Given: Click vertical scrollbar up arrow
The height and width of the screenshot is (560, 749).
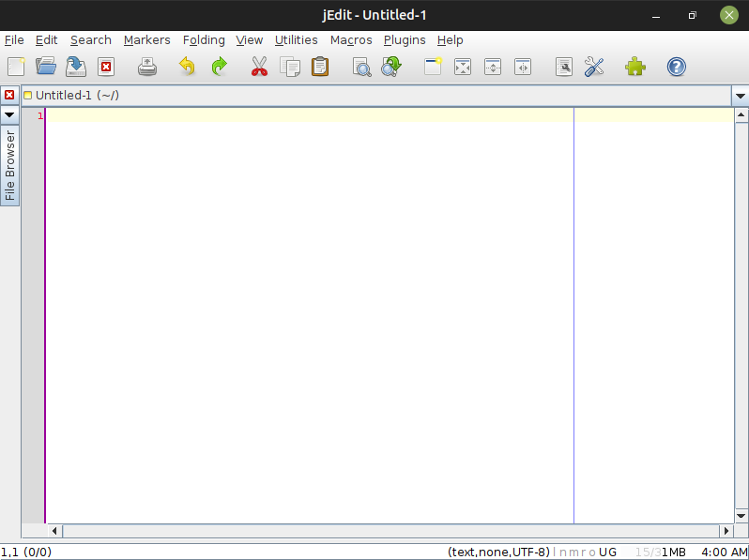Looking at the screenshot, I should 741,114.
